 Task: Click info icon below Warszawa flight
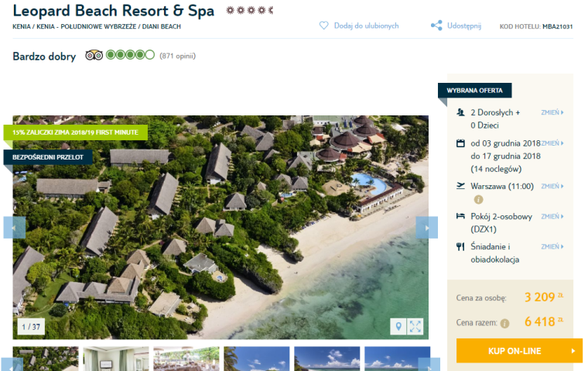pyautogui.click(x=478, y=200)
